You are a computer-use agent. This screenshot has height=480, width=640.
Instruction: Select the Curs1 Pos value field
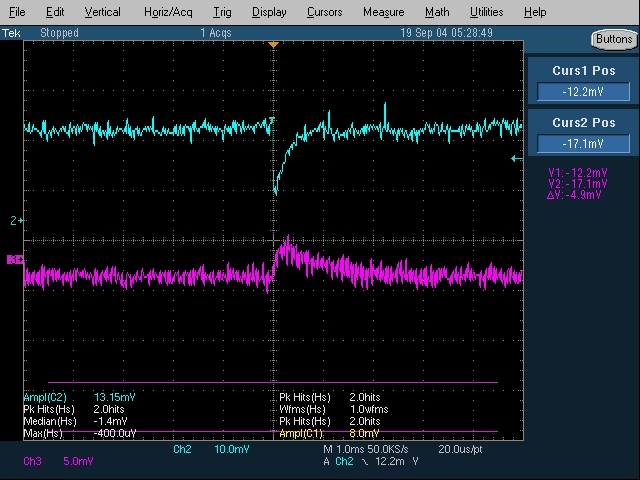click(583, 92)
